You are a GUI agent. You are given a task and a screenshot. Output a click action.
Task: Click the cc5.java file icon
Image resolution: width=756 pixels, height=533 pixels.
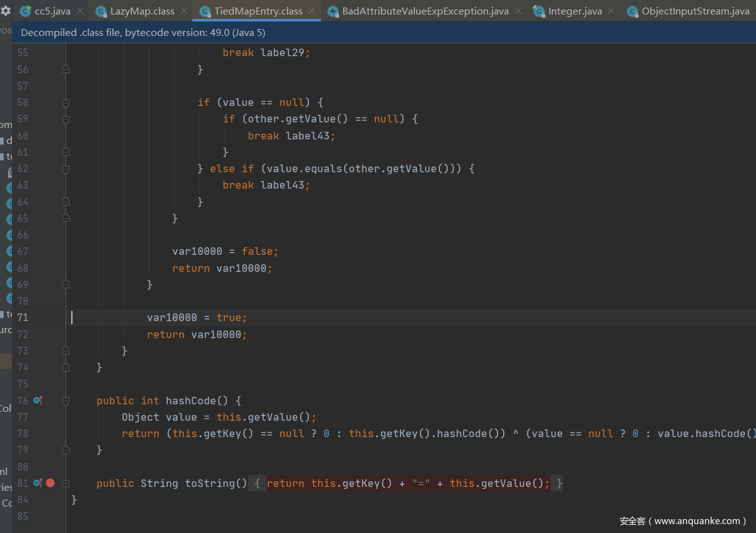(26, 11)
